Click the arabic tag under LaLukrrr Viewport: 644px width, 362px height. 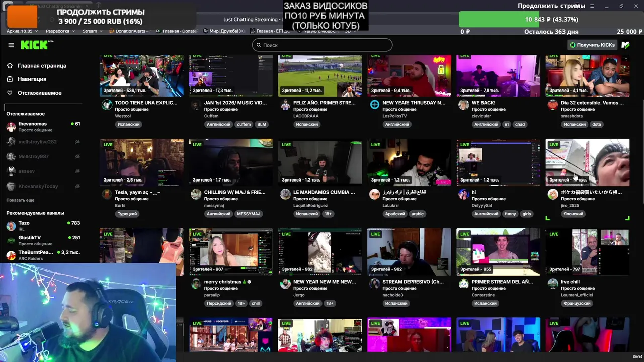point(418,214)
